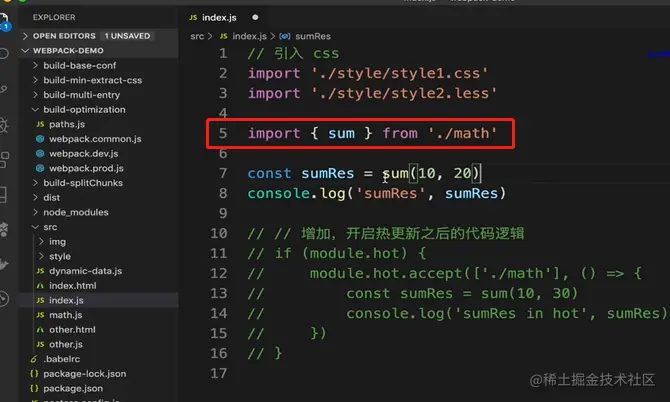Open package-lock.json in the file tree
The height and width of the screenshot is (402, 670).
[x=85, y=374]
